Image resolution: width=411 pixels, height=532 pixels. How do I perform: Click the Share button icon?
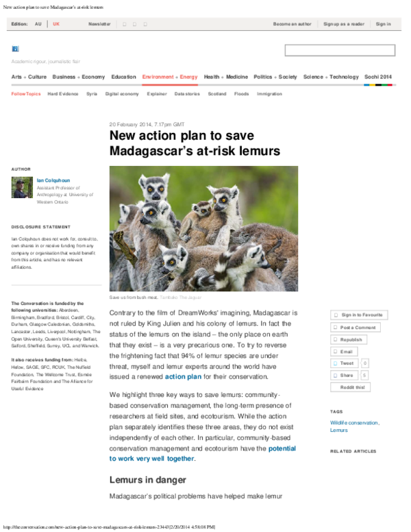(335, 375)
